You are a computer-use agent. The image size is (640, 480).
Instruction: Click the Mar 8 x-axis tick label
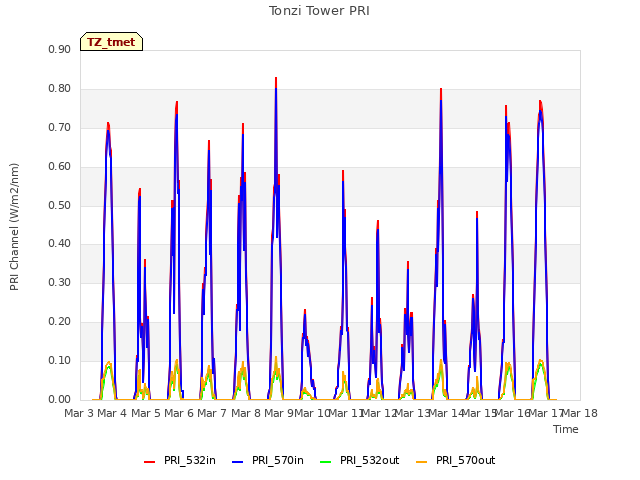246,413
